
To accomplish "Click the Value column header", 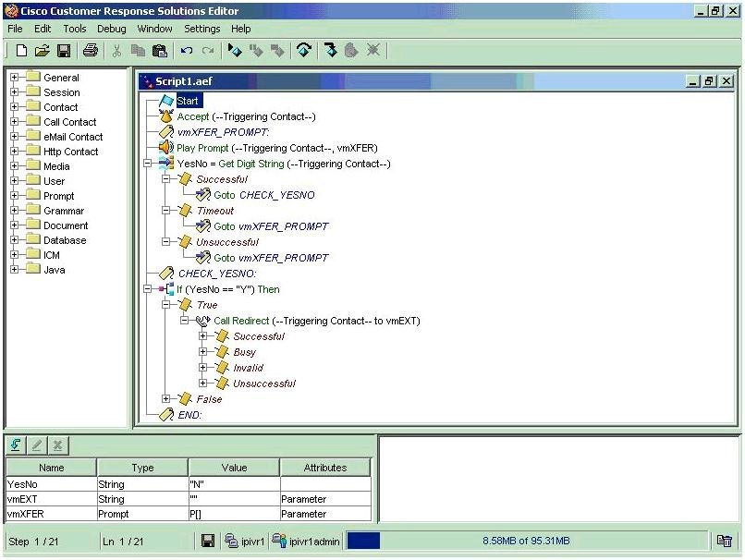I will (234, 468).
